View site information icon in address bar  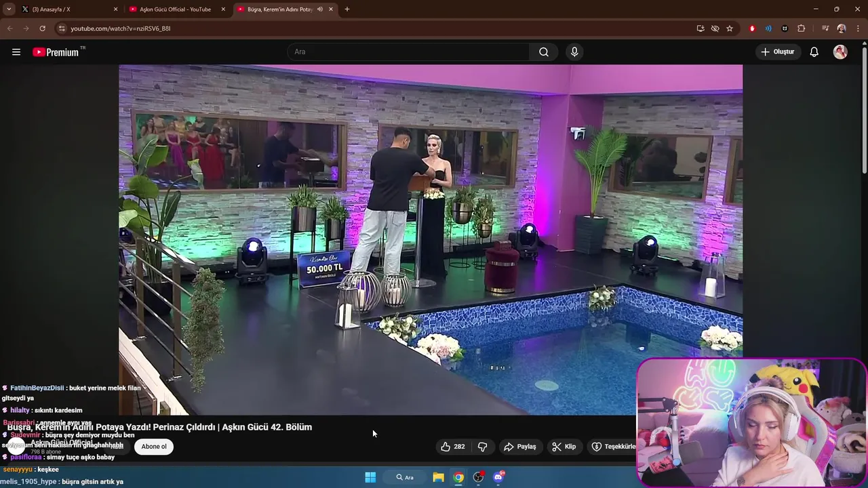(x=62, y=28)
